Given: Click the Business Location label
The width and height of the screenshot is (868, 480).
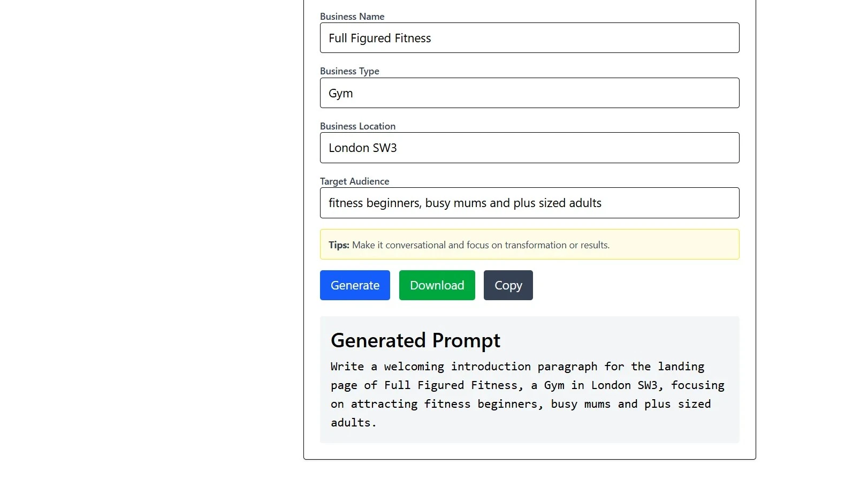Looking at the screenshot, I should (357, 126).
